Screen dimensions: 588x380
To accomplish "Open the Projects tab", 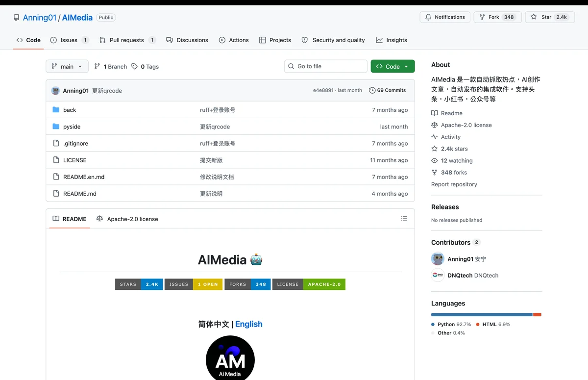I will pyautogui.click(x=275, y=40).
